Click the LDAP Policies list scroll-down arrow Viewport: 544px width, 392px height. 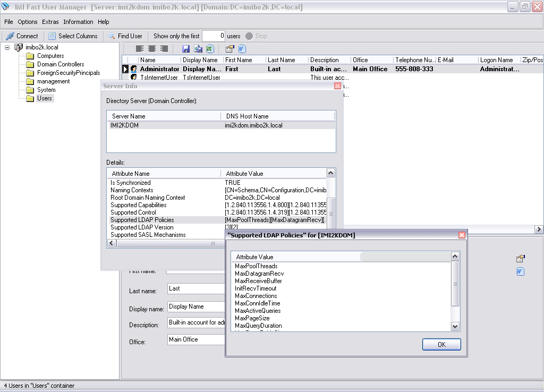pos(455,327)
